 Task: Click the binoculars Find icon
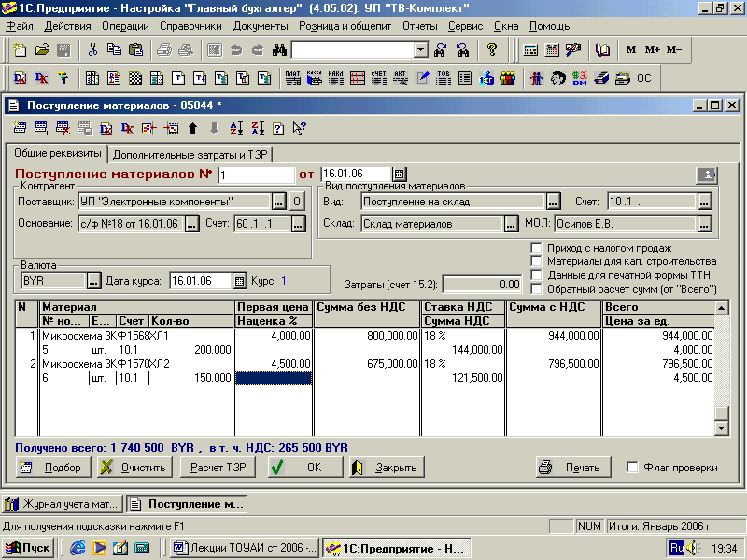(x=279, y=49)
